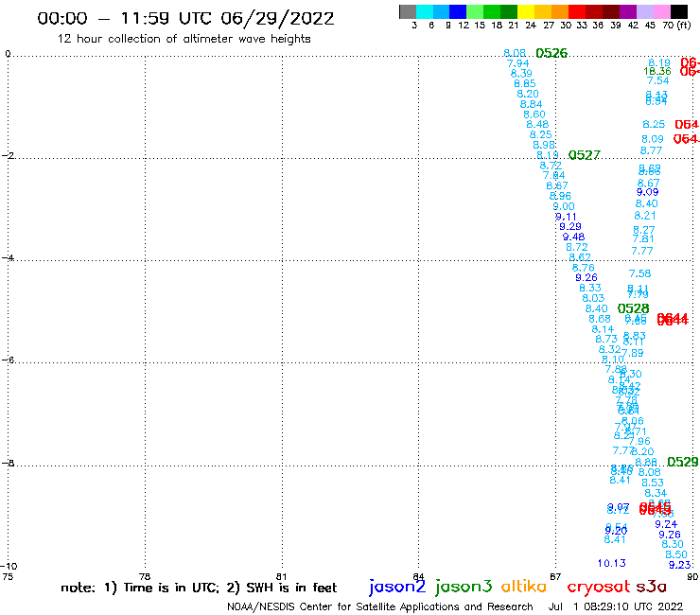Click the 8.03 wave height reading
Screen dimensions: 700x615
point(593,298)
